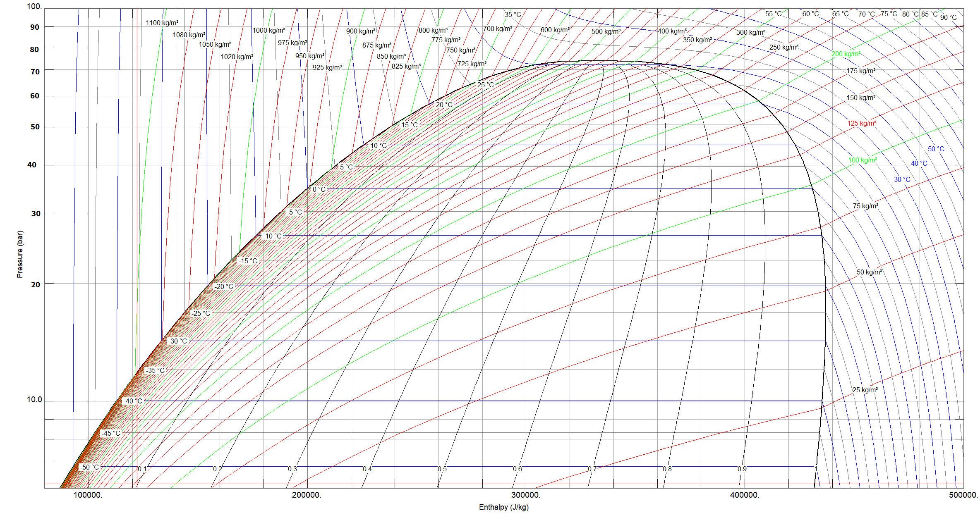Click the 70 pressure tick label
Screen dimensions: 980x520
[x=35, y=72]
